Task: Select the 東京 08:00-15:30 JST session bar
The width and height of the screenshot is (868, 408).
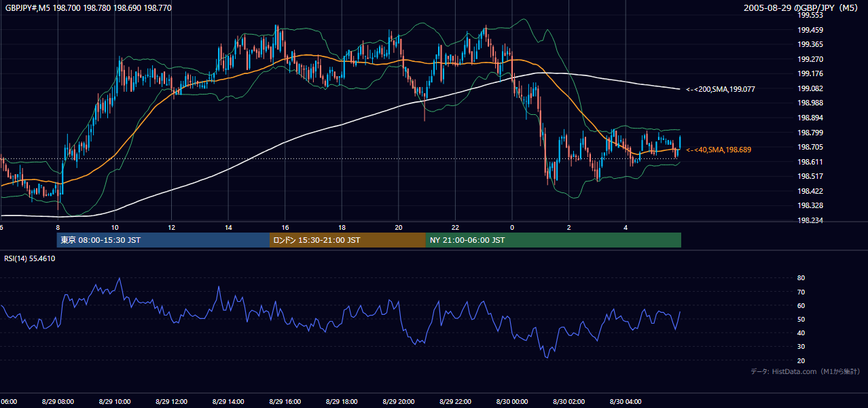Action: click(x=163, y=240)
